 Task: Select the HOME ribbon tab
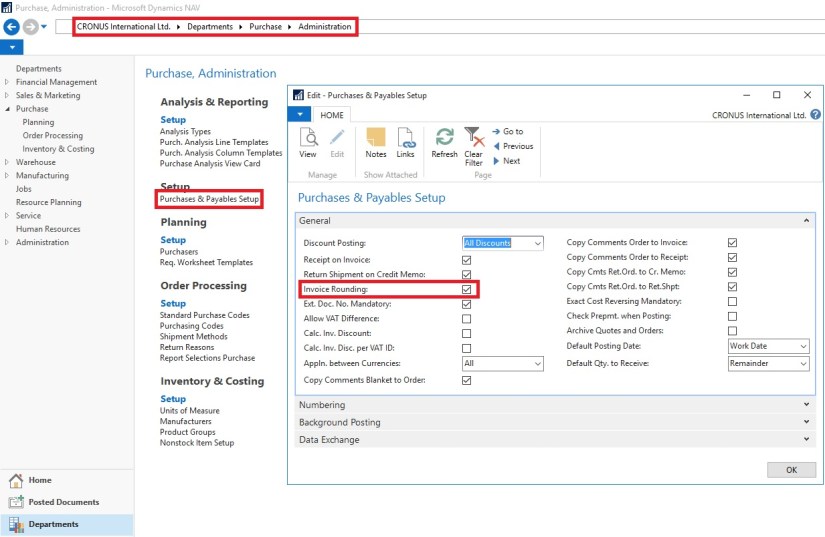331,115
